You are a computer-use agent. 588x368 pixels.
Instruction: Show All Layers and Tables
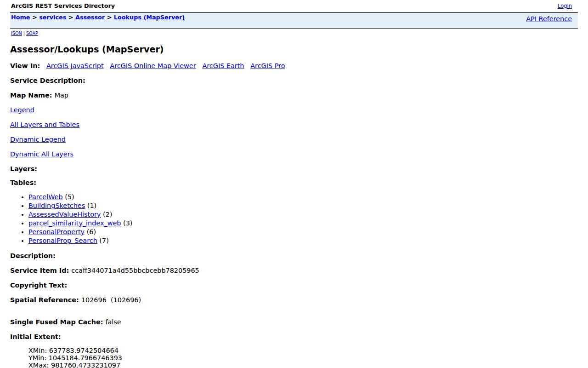click(45, 125)
